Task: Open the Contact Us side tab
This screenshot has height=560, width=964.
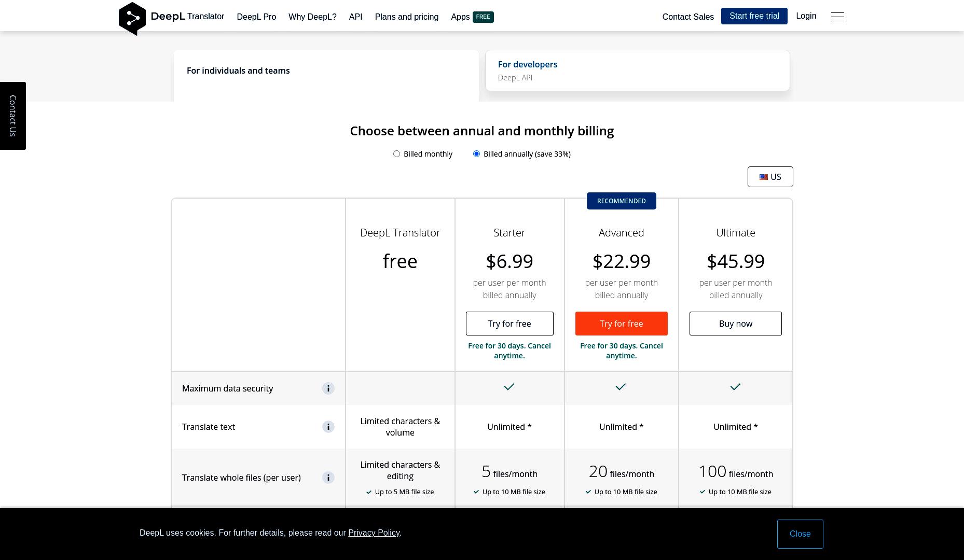Action: [x=13, y=116]
